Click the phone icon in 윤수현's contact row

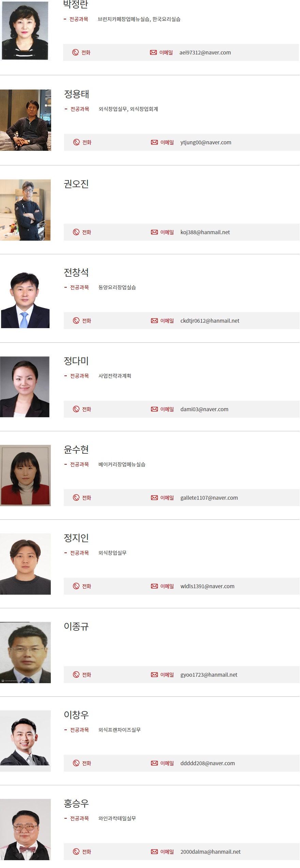pyautogui.click(x=76, y=498)
